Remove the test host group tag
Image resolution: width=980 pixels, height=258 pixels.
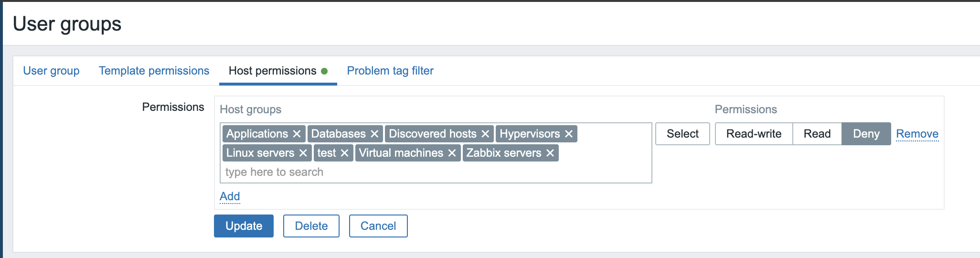[x=344, y=153]
